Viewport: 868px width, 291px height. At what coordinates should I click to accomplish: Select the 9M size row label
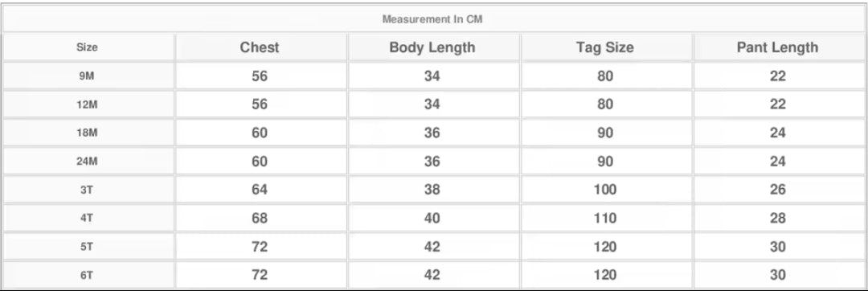pos(87,76)
